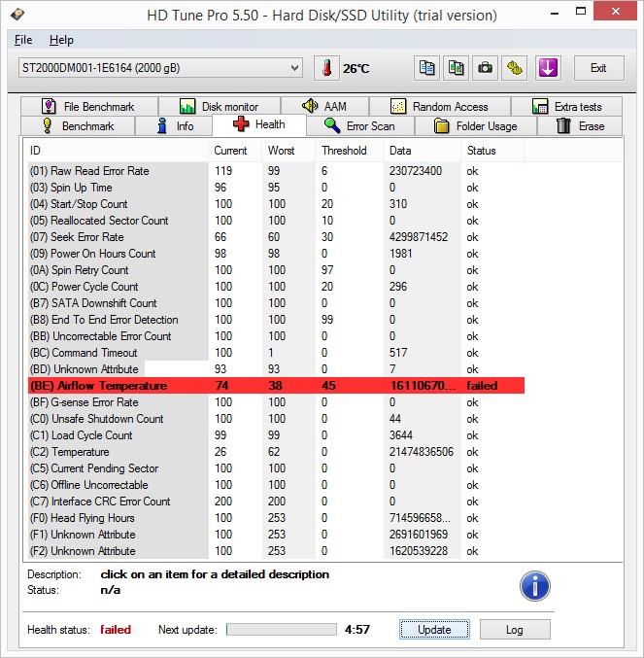
Task: Click the thermometer temperature icon
Action: pyautogui.click(x=326, y=68)
